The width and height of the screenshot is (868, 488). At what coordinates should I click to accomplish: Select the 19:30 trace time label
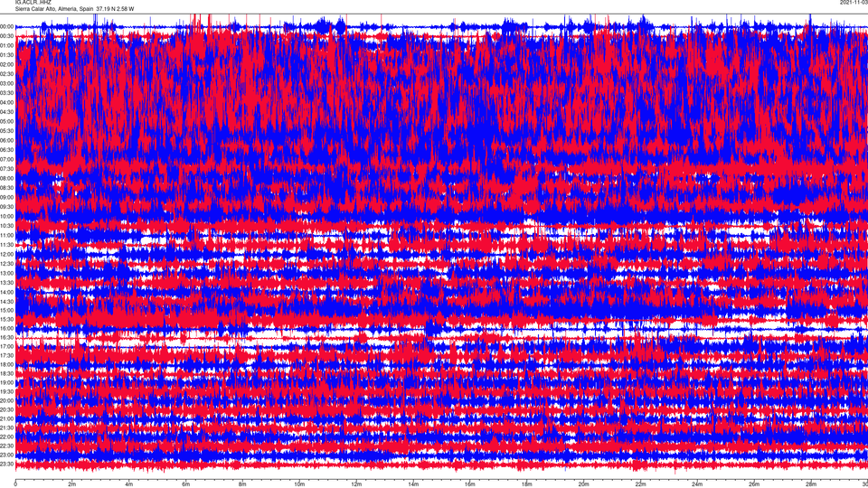click(6, 391)
